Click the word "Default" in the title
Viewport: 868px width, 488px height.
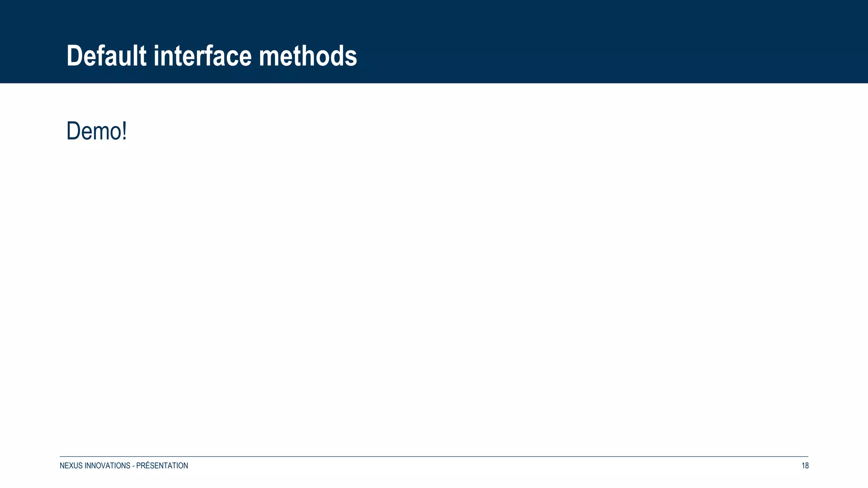coord(106,56)
